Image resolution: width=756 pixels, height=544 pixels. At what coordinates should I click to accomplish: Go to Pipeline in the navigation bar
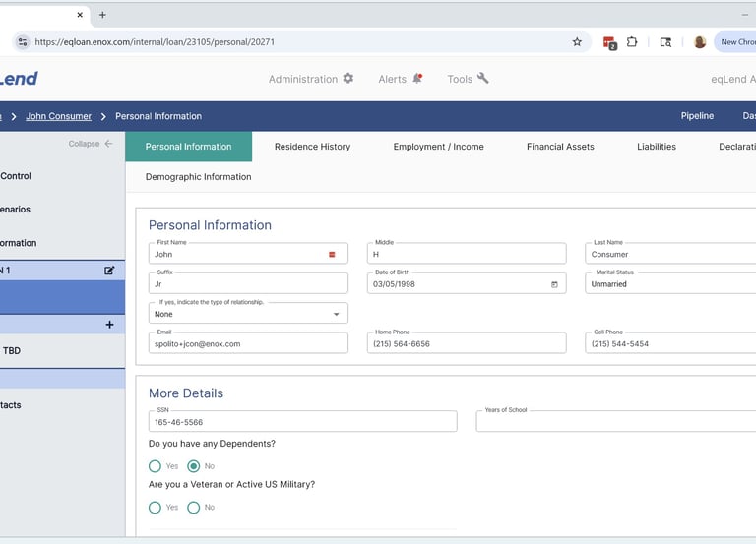tap(697, 116)
